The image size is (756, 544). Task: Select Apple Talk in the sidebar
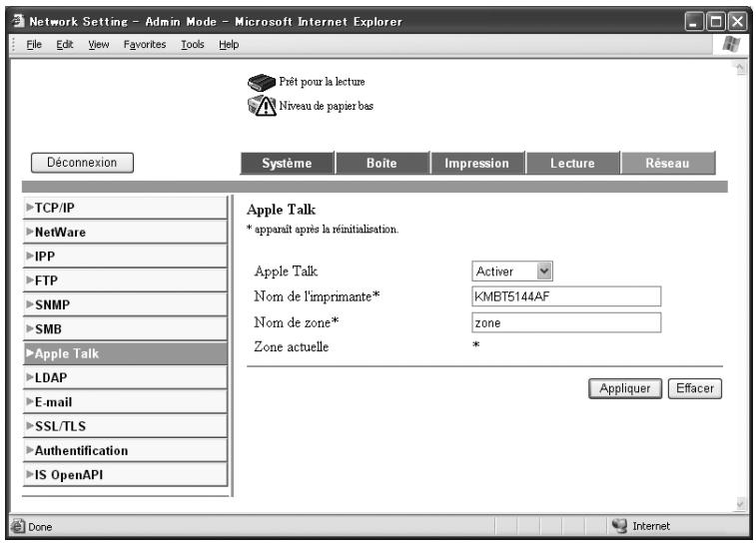point(125,353)
